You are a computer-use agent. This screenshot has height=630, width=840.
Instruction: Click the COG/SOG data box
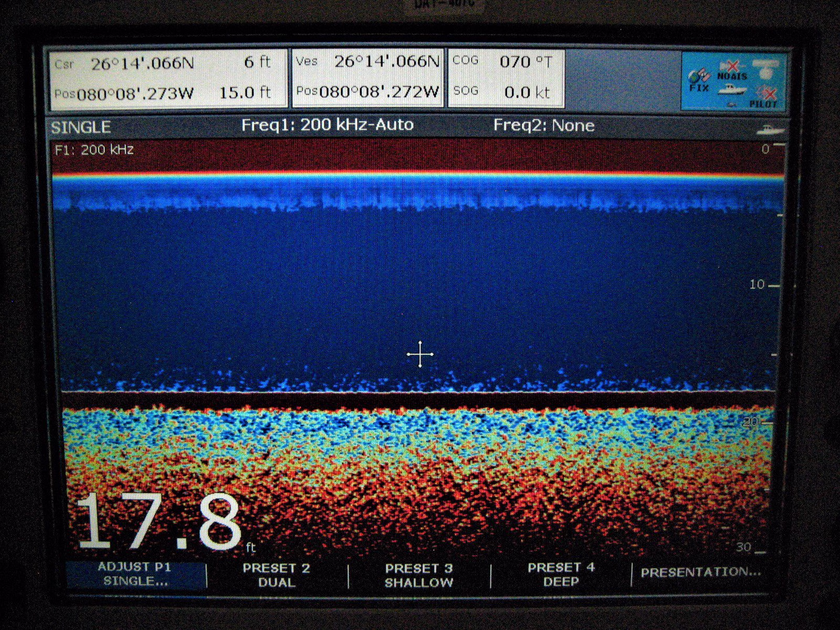[506, 78]
